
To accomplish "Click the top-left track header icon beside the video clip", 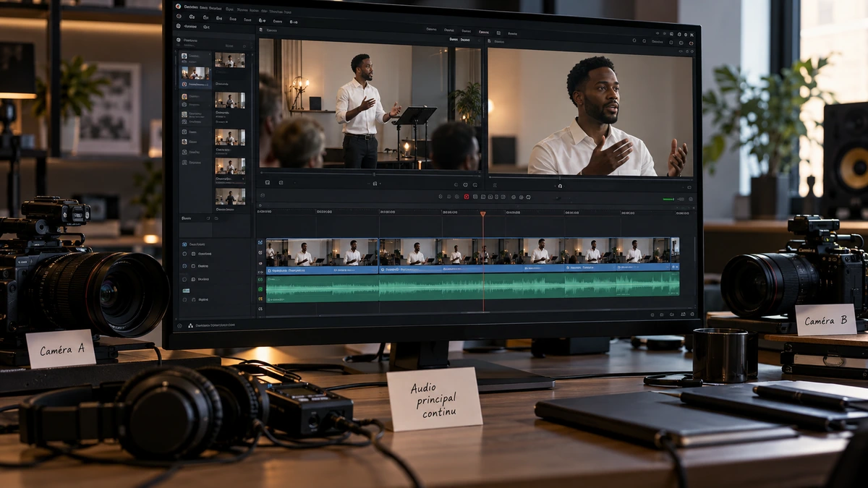I will point(260,243).
